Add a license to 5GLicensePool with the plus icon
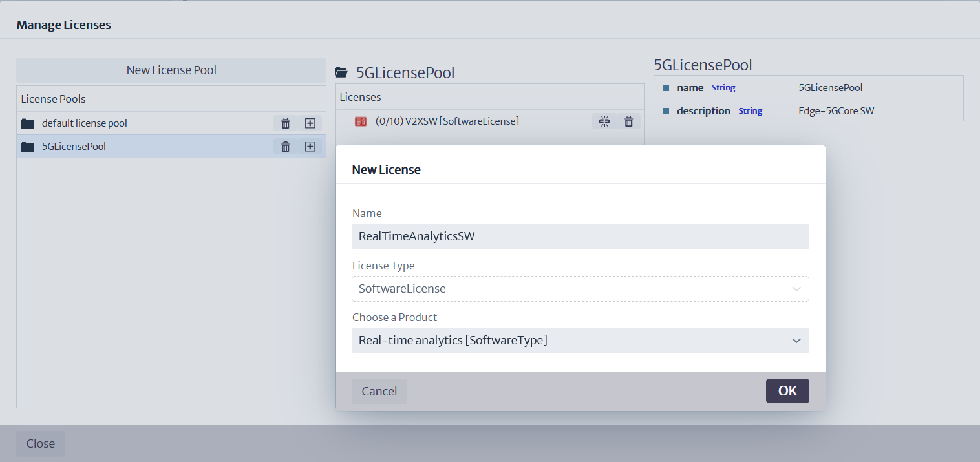 [x=310, y=146]
